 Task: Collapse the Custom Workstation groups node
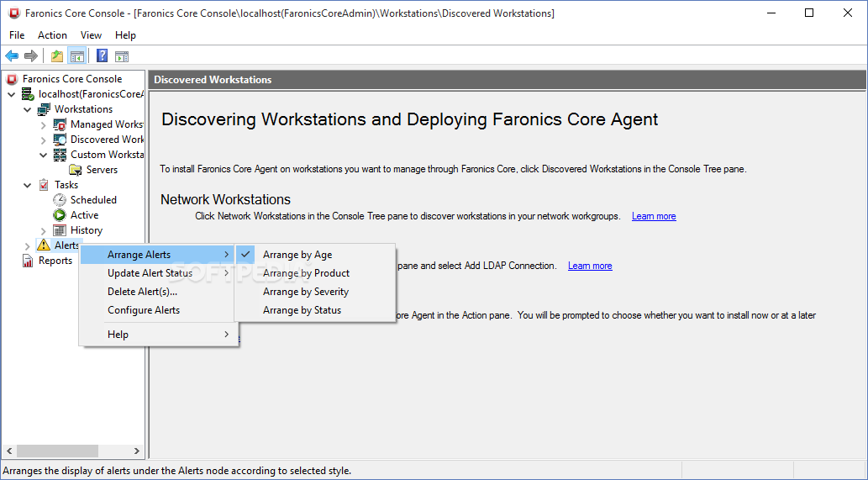point(44,155)
